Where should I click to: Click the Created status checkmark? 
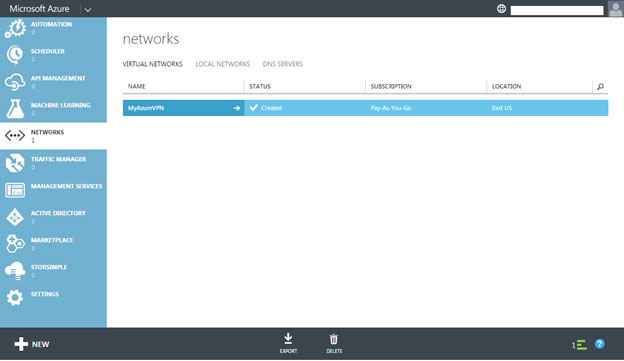click(254, 107)
